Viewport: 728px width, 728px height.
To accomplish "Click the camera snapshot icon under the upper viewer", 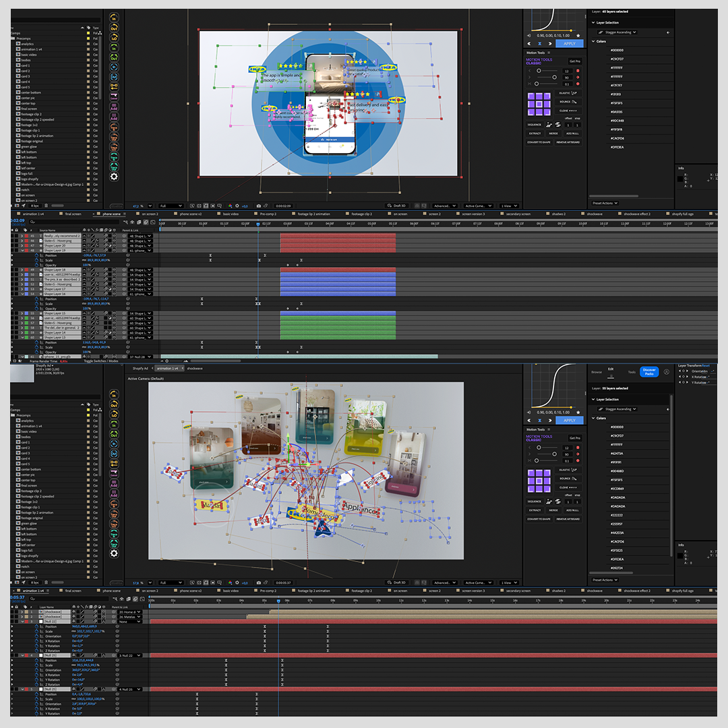I will coord(259,206).
